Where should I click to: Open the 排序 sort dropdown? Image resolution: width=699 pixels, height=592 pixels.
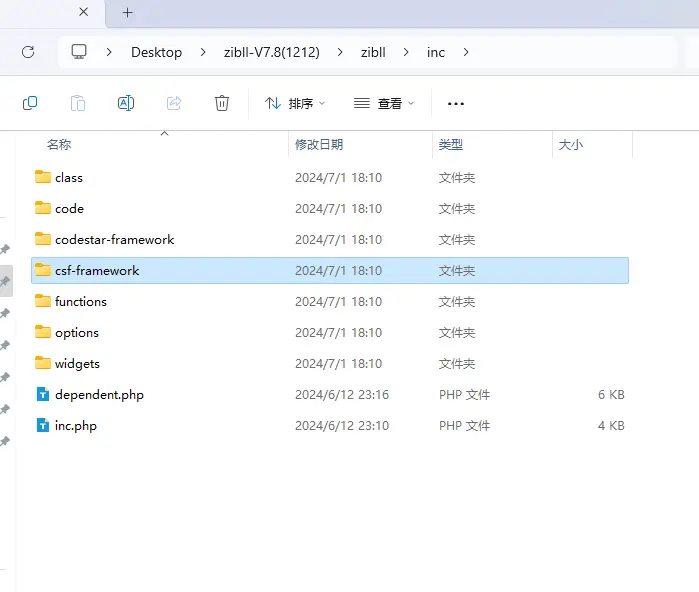coord(295,103)
